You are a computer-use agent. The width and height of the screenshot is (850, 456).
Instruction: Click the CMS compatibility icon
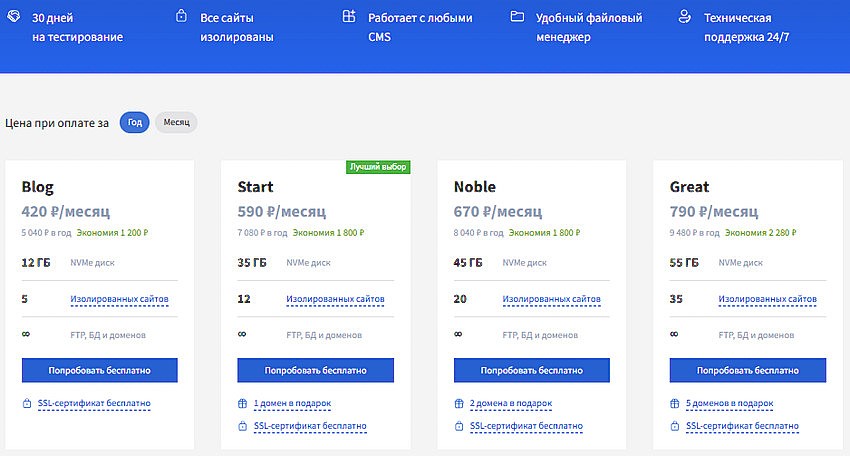[349, 16]
